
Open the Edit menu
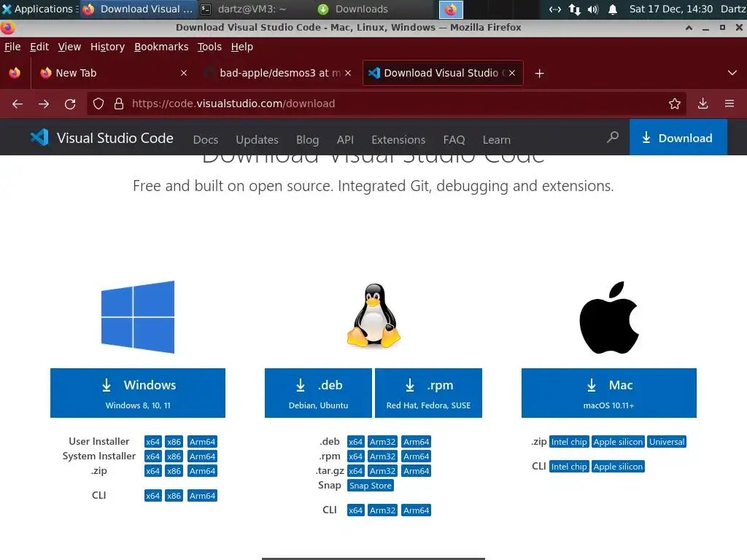39,47
